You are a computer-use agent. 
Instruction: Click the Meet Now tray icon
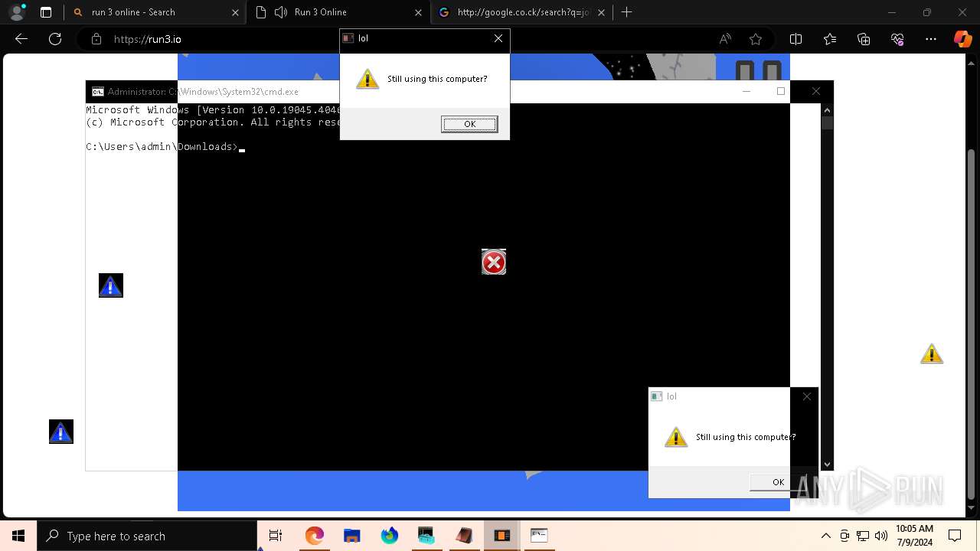[844, 536]
